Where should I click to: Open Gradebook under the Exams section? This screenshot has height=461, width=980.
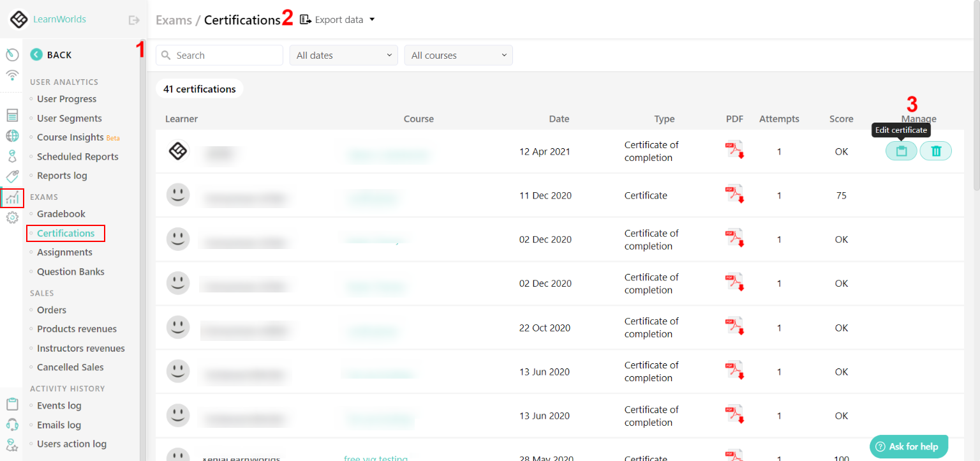pyautogui.click(x=61, y=213)
